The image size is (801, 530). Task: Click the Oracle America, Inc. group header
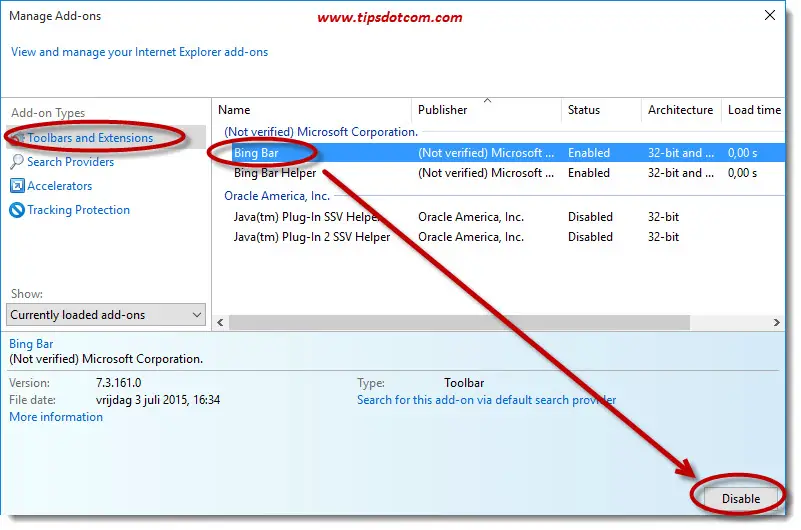[277, 196]
